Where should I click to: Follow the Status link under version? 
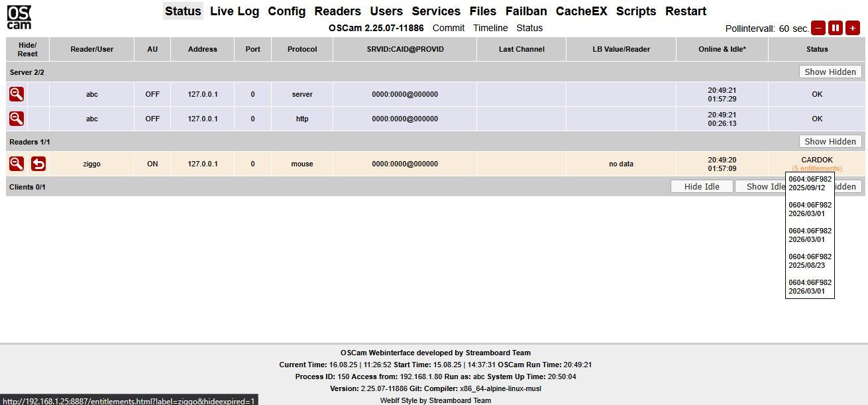point(529,28)
